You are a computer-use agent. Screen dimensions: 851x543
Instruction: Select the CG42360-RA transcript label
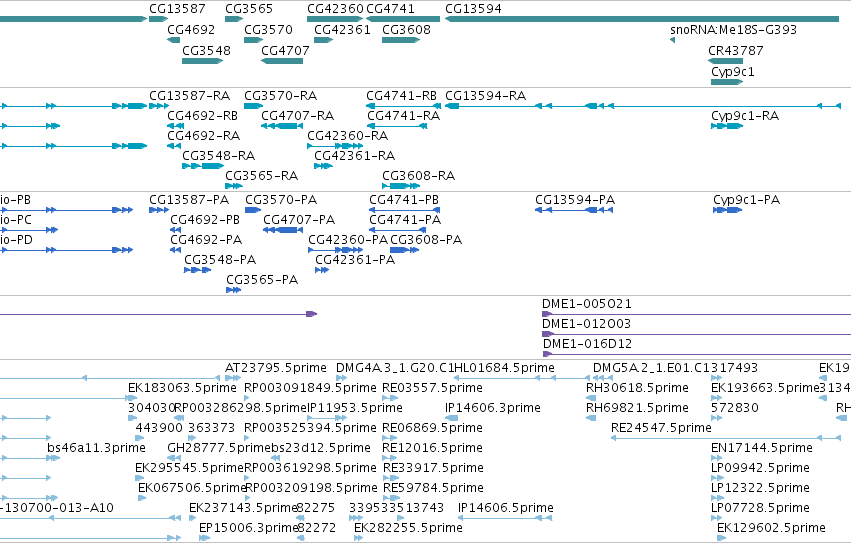tap(348, 136)
